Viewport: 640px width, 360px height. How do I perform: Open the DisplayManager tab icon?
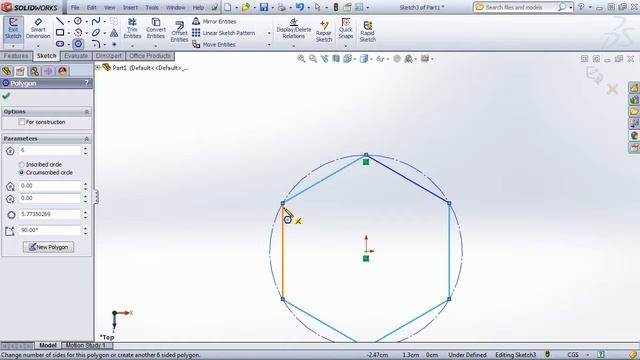[x=62, y=71]
